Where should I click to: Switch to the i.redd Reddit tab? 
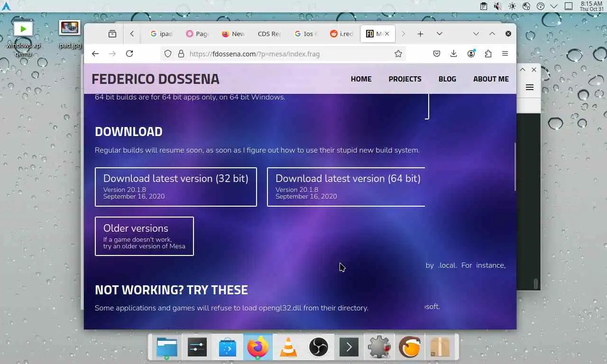(x=341, y=34)
